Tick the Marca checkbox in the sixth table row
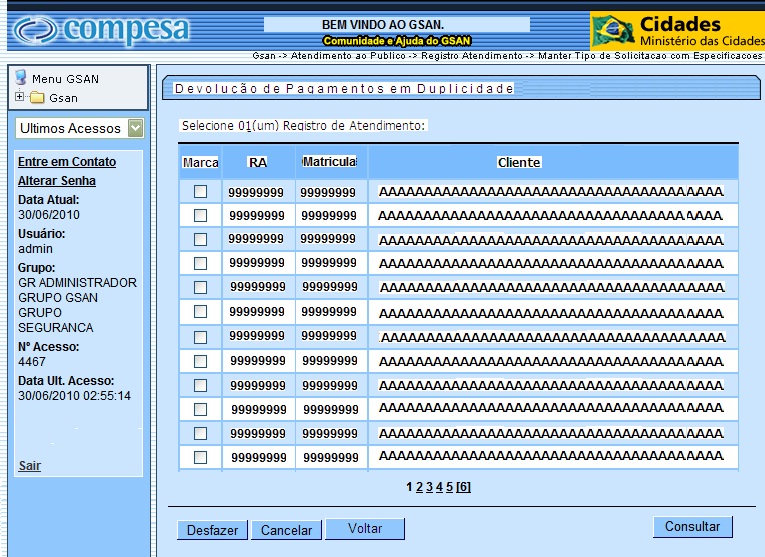This screenshot has width=765, height=557. (201, 312)
